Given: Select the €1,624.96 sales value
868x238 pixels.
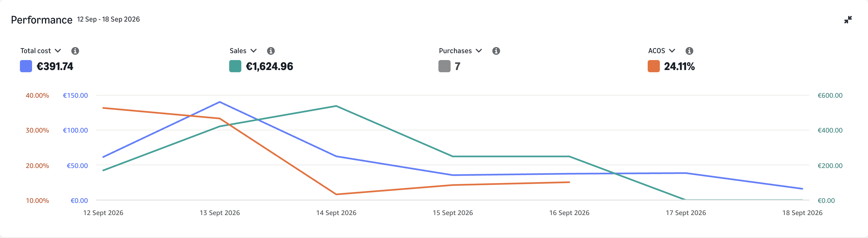Looking at the screenshot, I should pyautogui.click(x=270, y=66).
